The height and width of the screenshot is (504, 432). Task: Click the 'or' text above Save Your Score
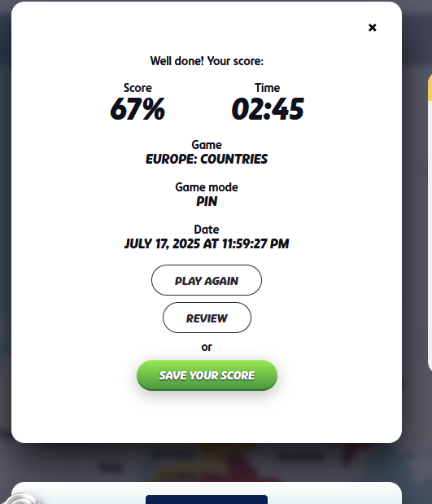[207, 347]
